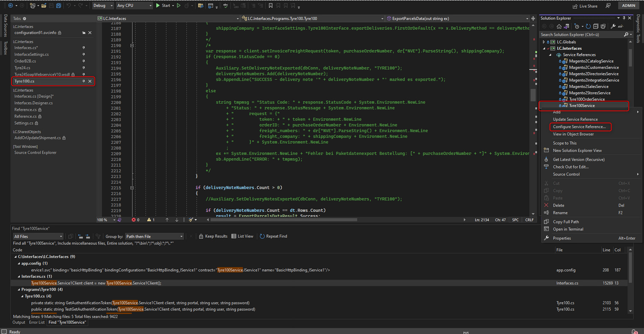Toggle List View in find results
Image resolution: width=644 pixels, height=334 pixels.
(242, 236)
